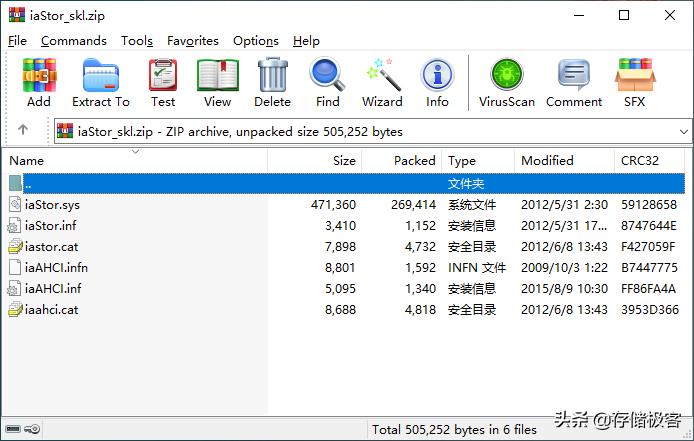Open the Commands menu
The height and width of the screenshot is (441, 694).
coord(73,41)
